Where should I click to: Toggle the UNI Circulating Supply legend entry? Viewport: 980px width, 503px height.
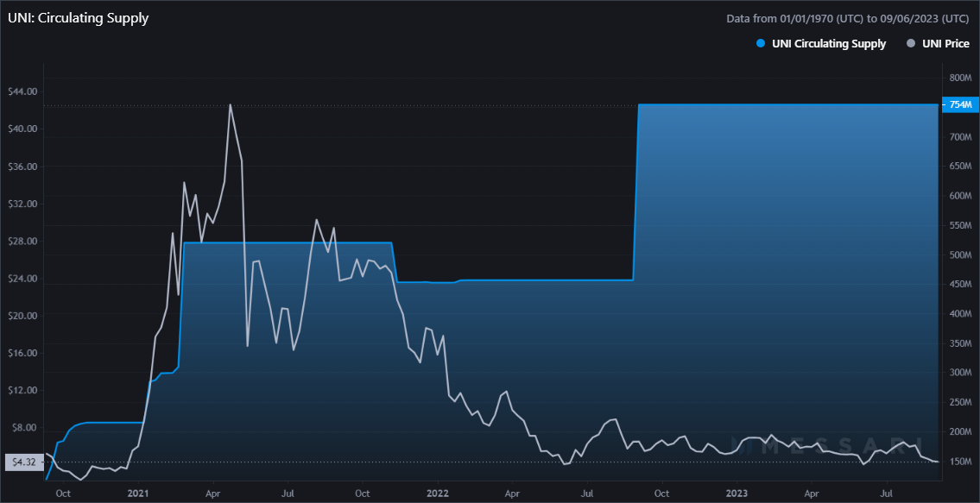pyautogui.click(x=820, y=44)
